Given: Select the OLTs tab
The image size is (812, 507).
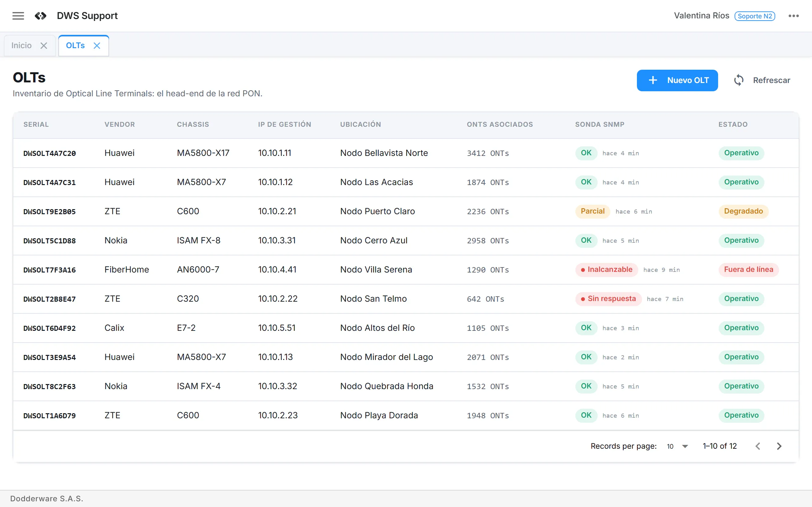Looking at the screenshot, I should 75,46.
